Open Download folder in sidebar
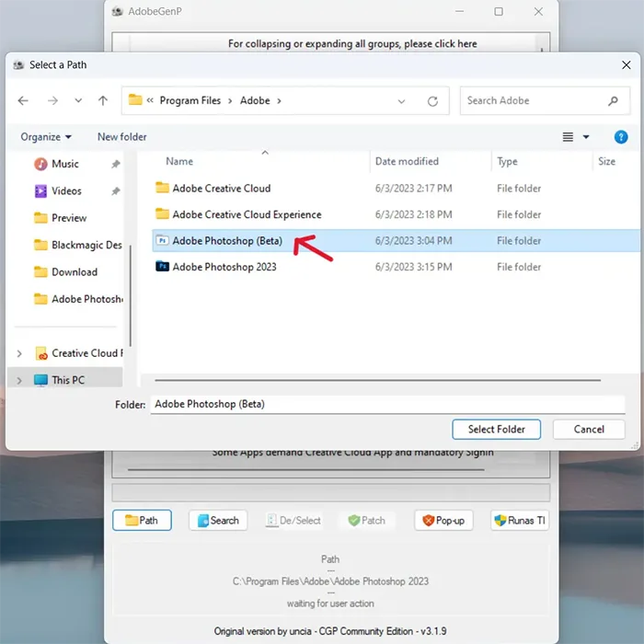Screen dimensions: 644x644 74,272
